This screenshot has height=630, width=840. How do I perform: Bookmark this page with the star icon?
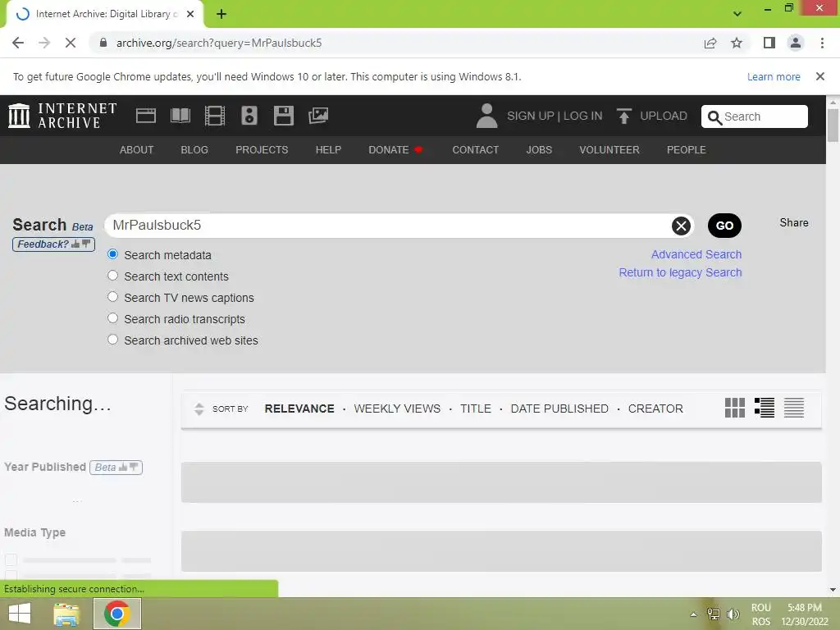737,43
